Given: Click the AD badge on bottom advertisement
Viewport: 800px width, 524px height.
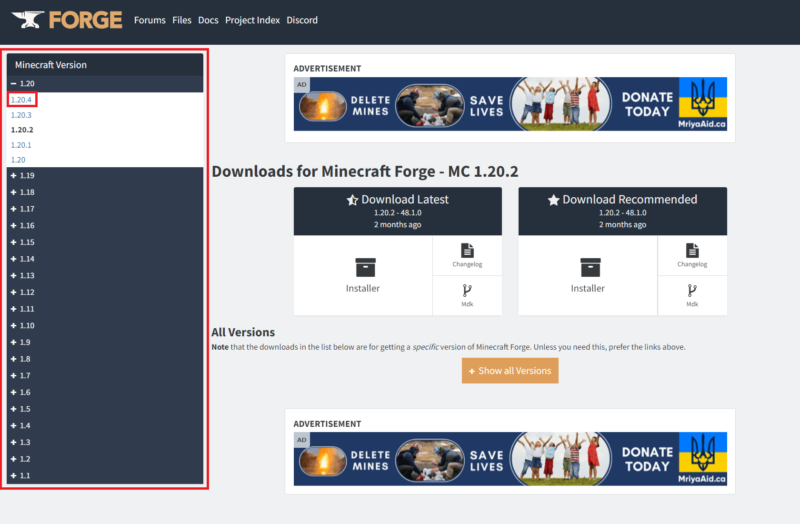Looking at the screenshot, I should tap(302, 440).
